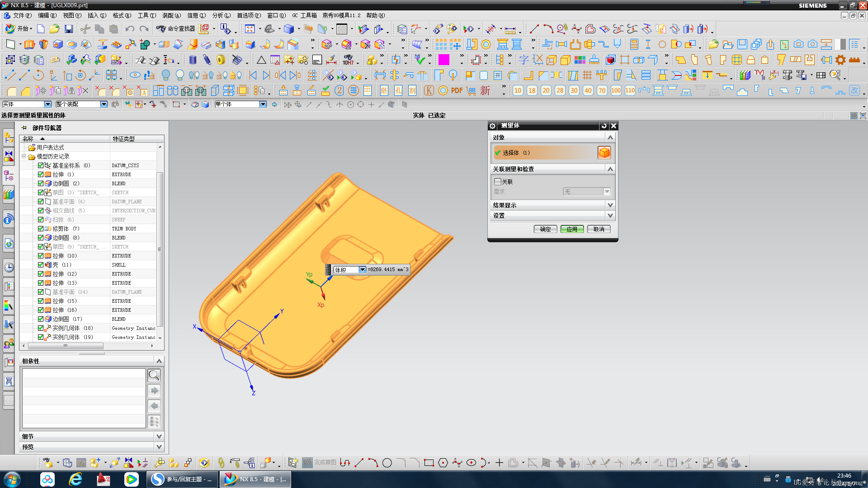This screenshot has height=488, width=868.
Task: Toggle checkbox for 边倒圆 (2)
Action: [x=41, y=183]
